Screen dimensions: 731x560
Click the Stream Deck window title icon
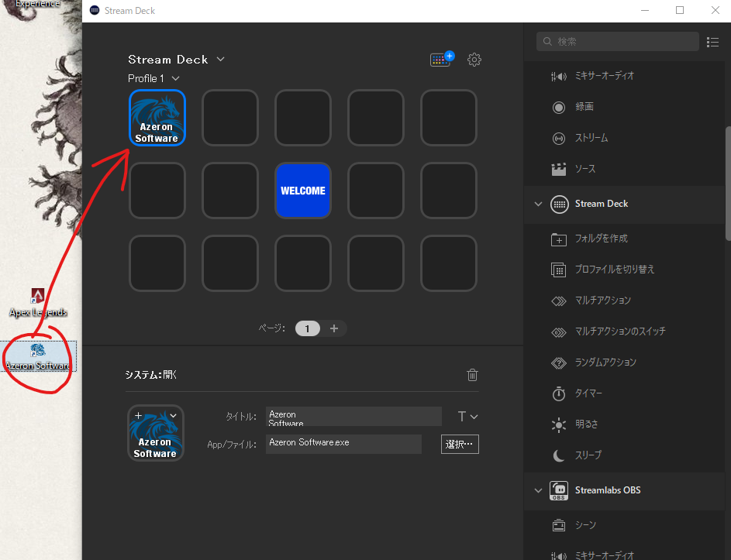[x=95, y=10]
